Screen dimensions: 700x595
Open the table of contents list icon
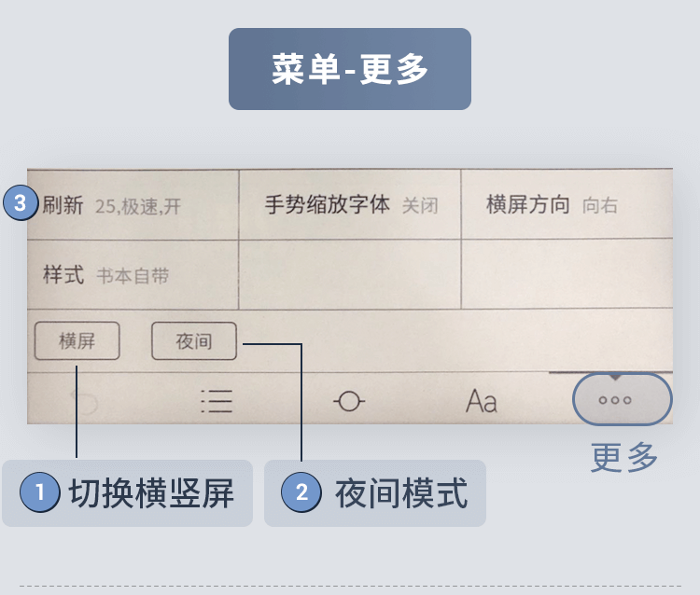point(217,401)
